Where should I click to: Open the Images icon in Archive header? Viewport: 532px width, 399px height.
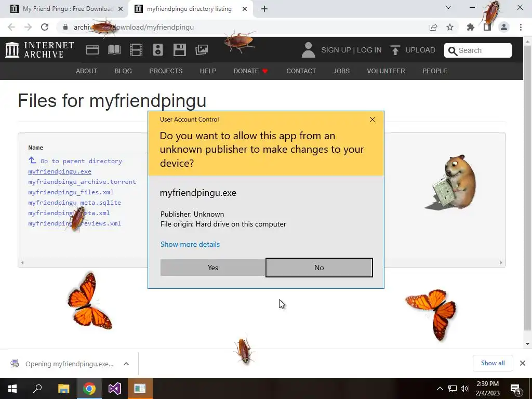pos(202,50)
